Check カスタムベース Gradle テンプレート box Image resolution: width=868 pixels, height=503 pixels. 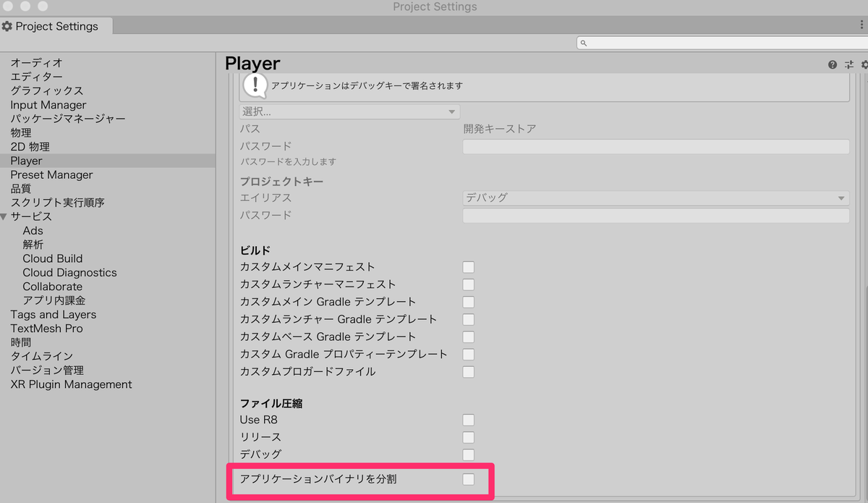click(469, 337)
